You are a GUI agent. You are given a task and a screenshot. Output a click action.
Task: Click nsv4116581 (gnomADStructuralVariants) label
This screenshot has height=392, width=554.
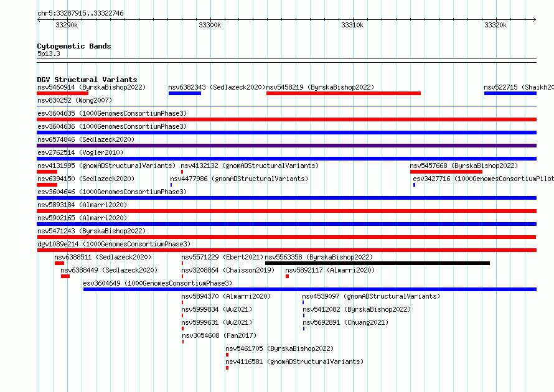pos(294,362)
